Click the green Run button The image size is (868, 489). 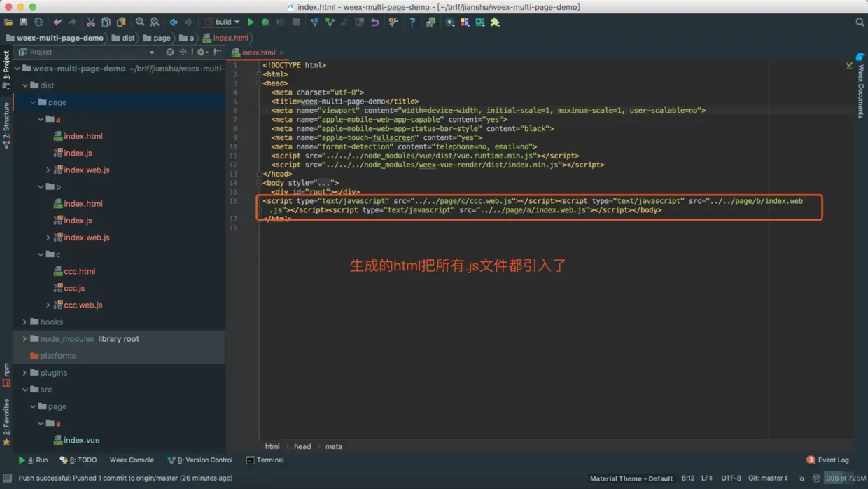251,22
